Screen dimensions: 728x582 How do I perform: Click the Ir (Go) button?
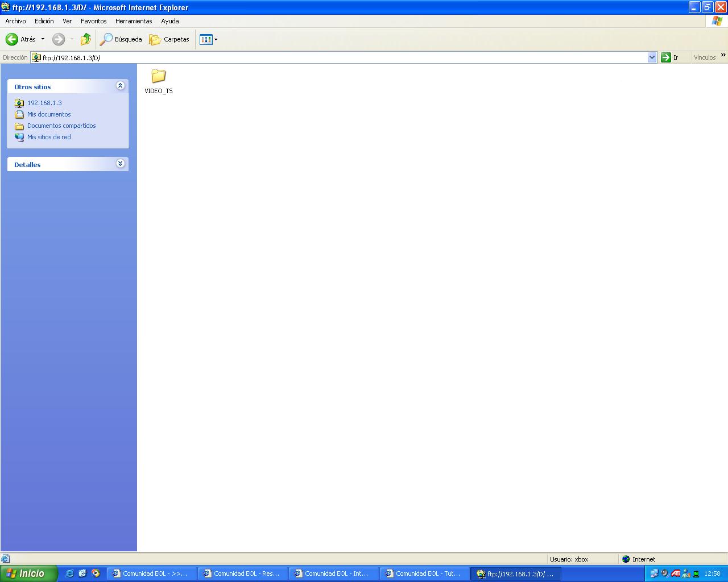point(671,57)
